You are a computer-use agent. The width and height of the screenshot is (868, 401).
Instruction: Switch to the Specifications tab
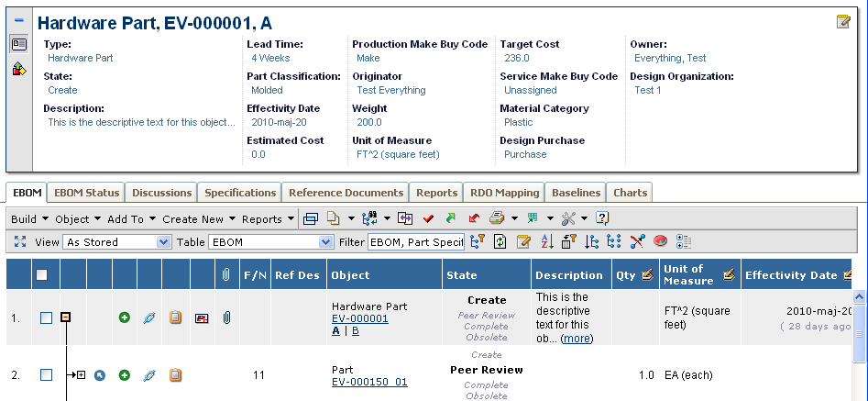[240, 193]
